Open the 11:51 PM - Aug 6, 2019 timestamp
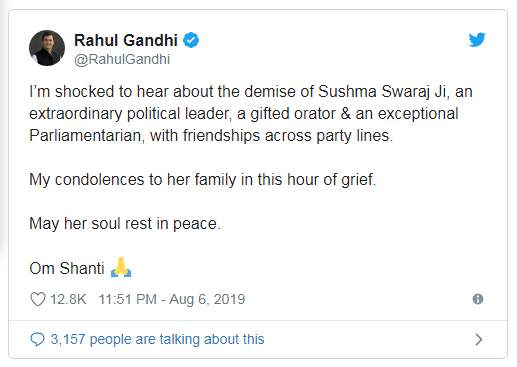 [172, 299]
